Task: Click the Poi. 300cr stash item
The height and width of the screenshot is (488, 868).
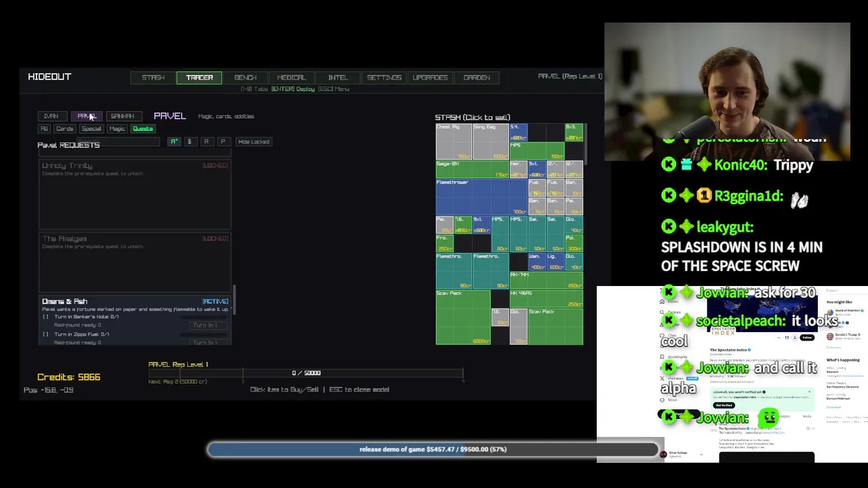Action: (573, 243)
